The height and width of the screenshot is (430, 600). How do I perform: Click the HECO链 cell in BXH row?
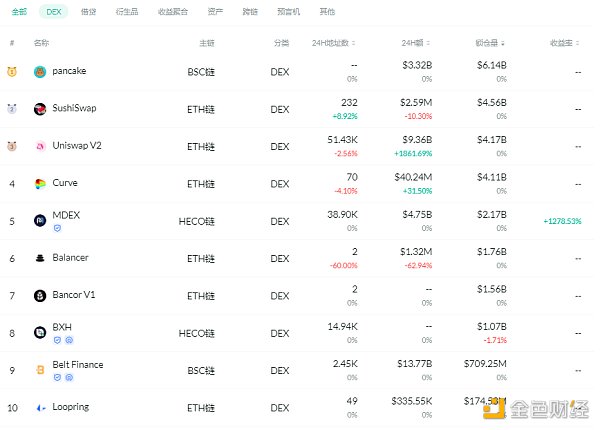tap(197, 334)
